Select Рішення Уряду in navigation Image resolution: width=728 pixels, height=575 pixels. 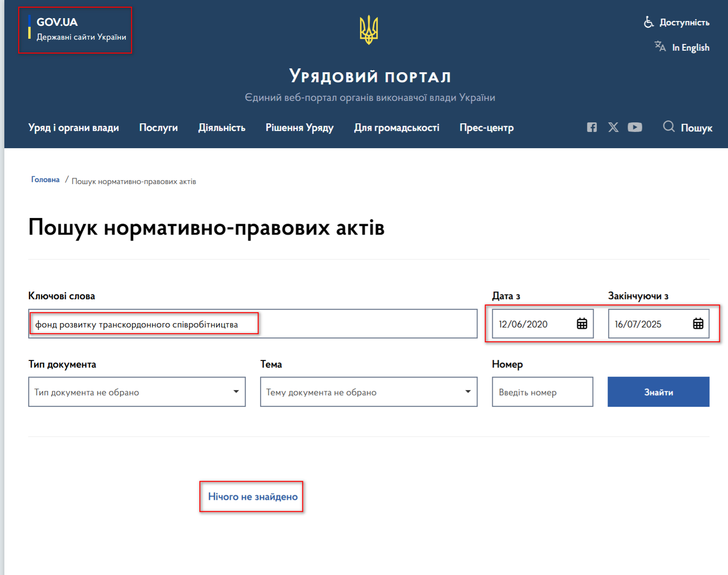tap(300, 128)
